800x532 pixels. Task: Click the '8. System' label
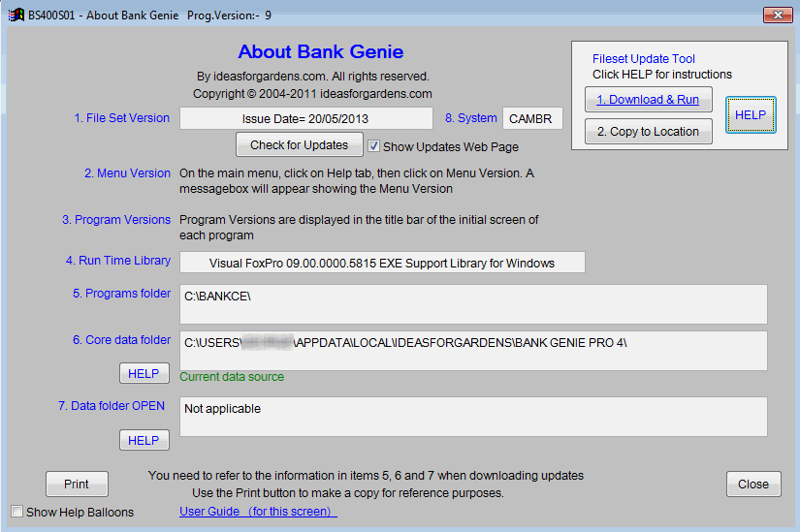pyautogui.click(x=471, y=118)
